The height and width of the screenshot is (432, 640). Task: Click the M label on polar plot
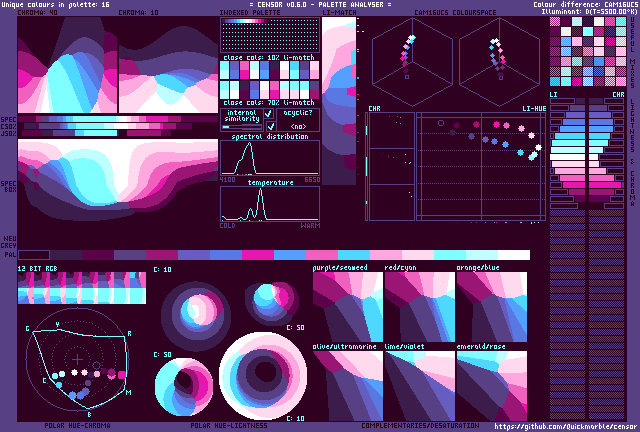129,392
